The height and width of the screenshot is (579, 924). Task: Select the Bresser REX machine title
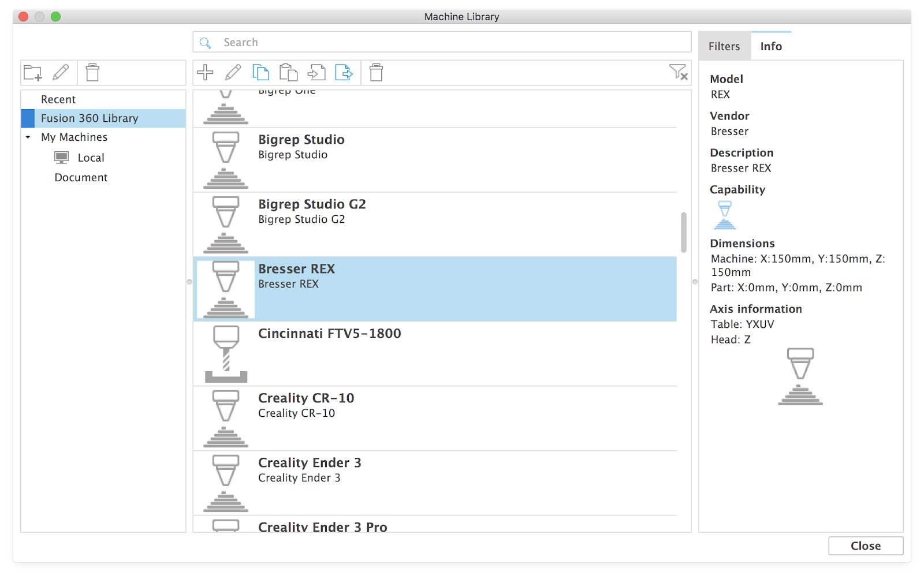tap(296, 269)
